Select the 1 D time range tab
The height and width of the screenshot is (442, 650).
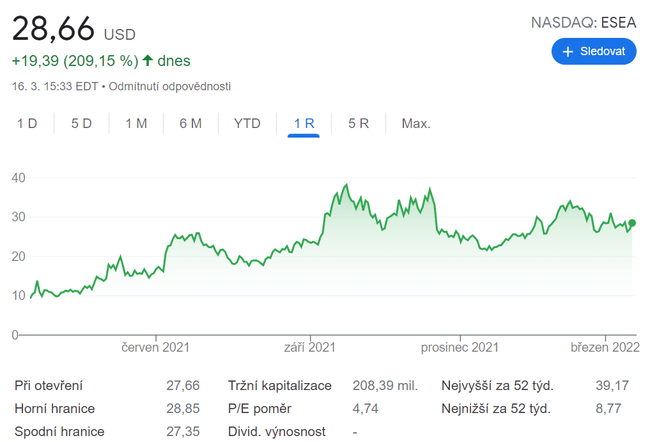point(27,124)
